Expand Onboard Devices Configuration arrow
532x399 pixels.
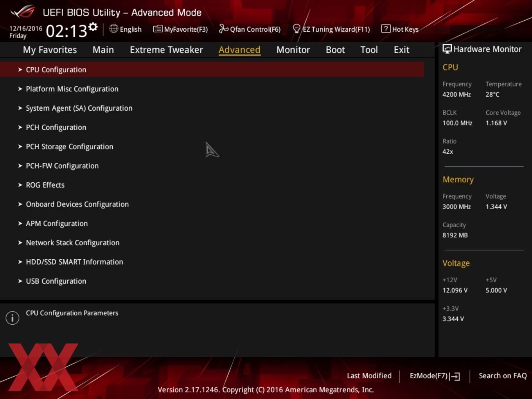[x=20, y=204]
